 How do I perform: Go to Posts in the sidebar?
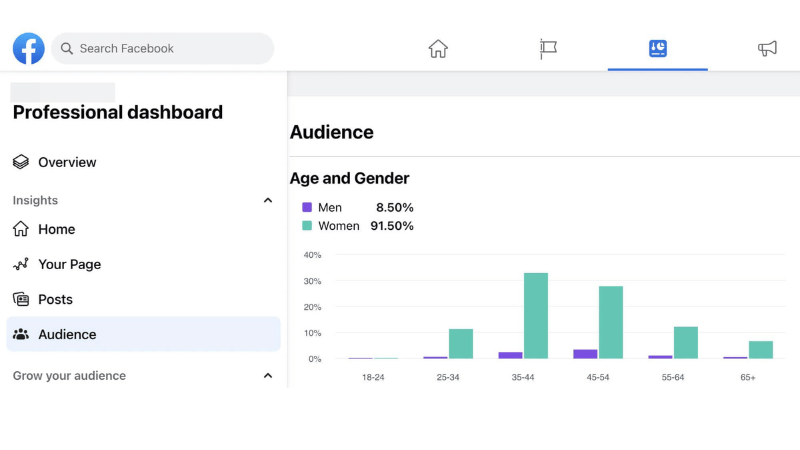pyautogui.click(x=55, y=299)
